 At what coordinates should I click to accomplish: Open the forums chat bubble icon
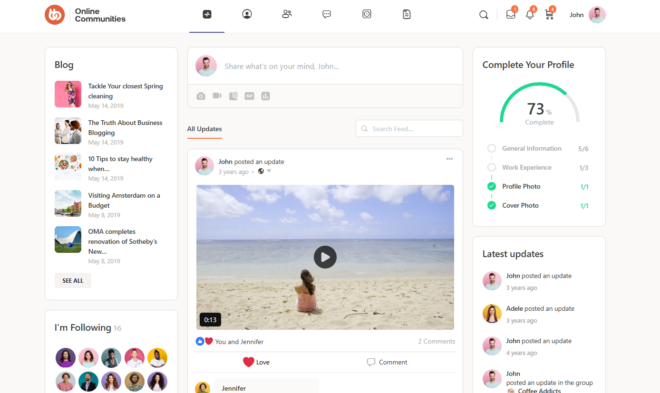[x=327, y=14]
